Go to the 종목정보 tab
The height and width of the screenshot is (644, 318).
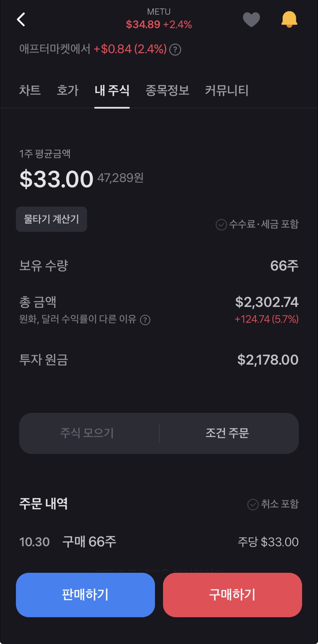(x=167, y=90)
